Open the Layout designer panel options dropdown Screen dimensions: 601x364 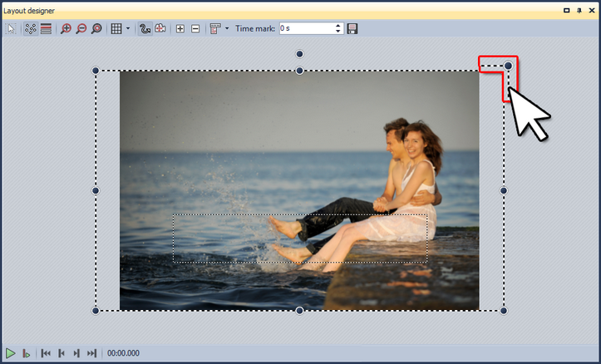566,9
